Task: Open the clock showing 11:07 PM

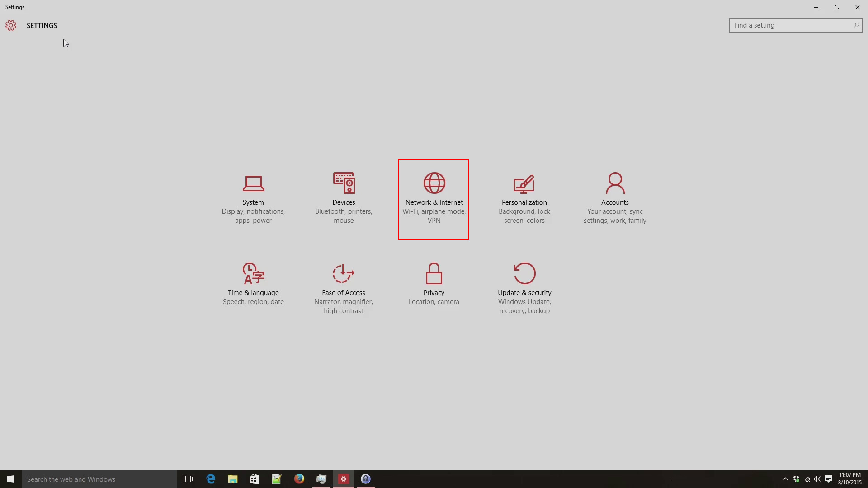Action: click(850, 479)
